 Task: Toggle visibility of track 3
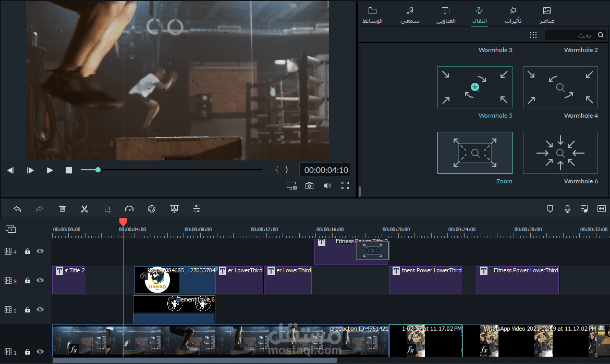coord(40,280)
